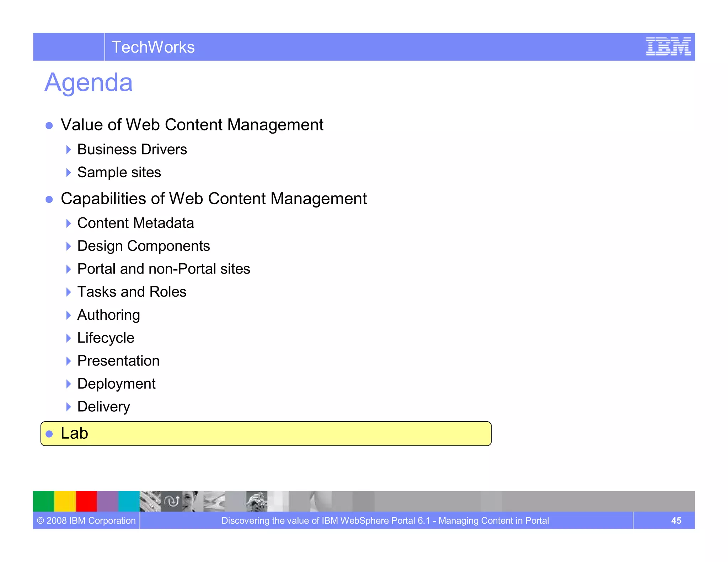Click 'Capabilities of Web Content Management' bullet

tap(214, 199)
